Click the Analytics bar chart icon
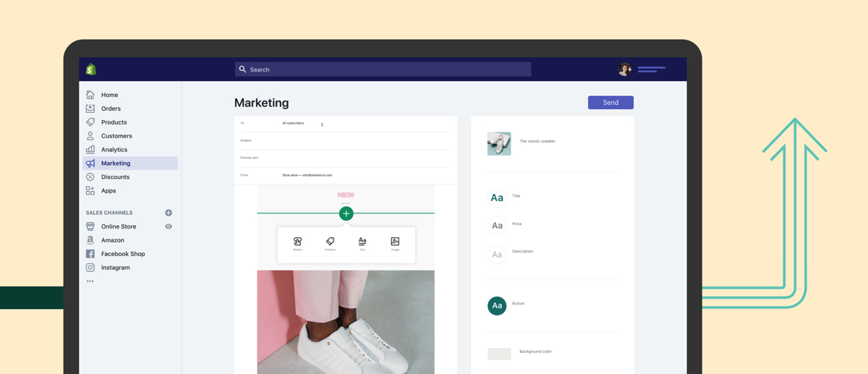This screenshot has width=868, height=374. [x=90, y=150]
